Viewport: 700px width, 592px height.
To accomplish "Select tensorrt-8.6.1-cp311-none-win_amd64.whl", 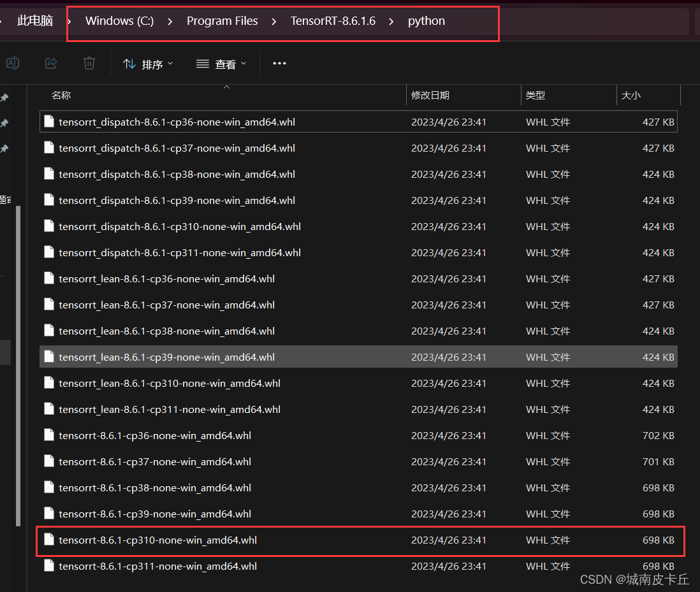I will tap(358, 566).
